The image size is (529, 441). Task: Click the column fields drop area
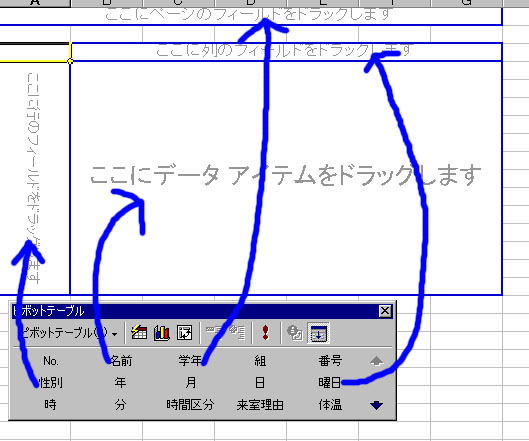coord(286,52)
